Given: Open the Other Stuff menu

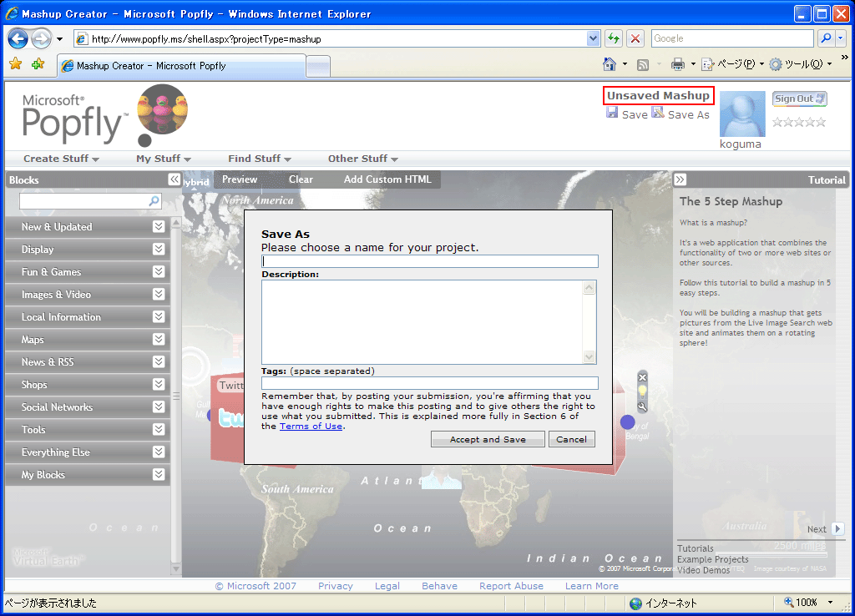Looking at the screenshot, I should pyautogui.click(x=363, y=159).
